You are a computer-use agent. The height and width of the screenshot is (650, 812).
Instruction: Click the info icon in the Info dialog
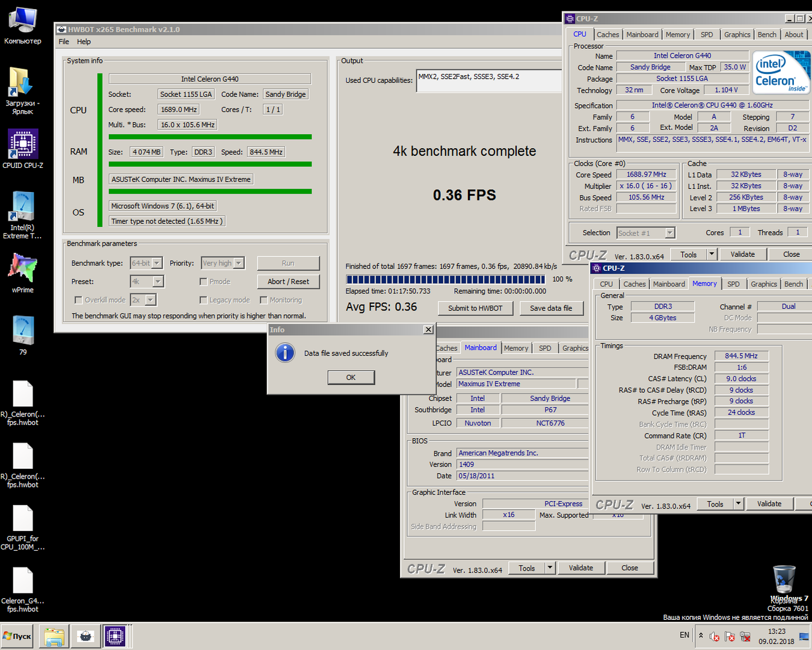pos(285,353)
